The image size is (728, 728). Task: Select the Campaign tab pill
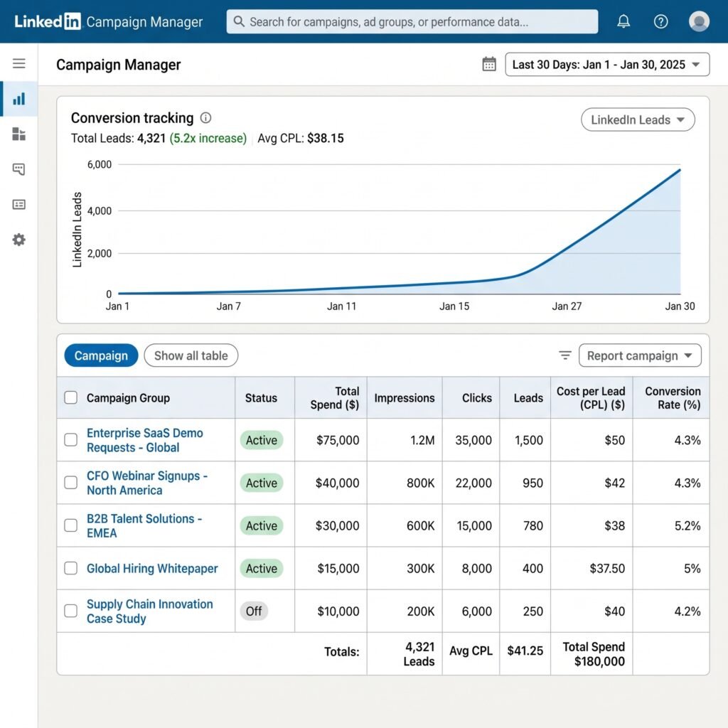point(101,355)
